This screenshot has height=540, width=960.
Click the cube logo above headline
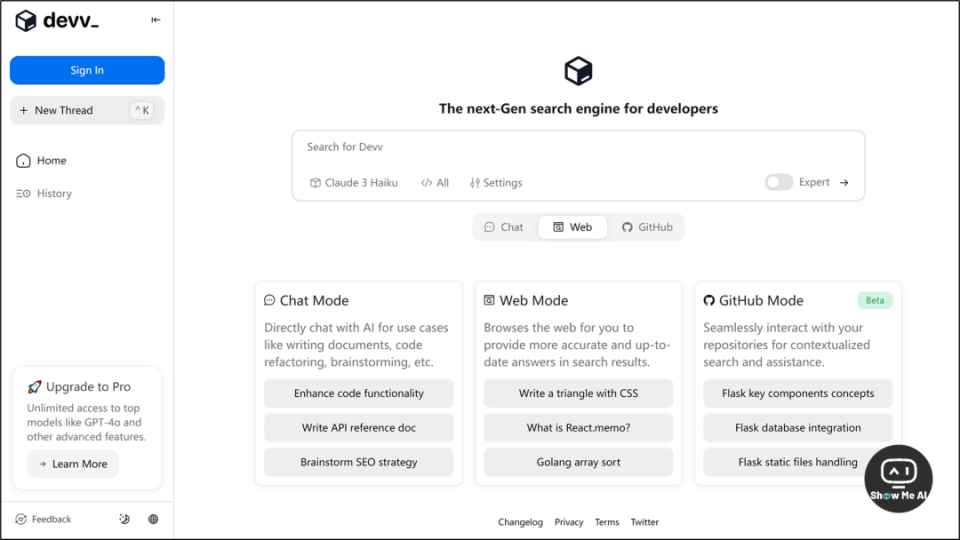tap(578, 70)
